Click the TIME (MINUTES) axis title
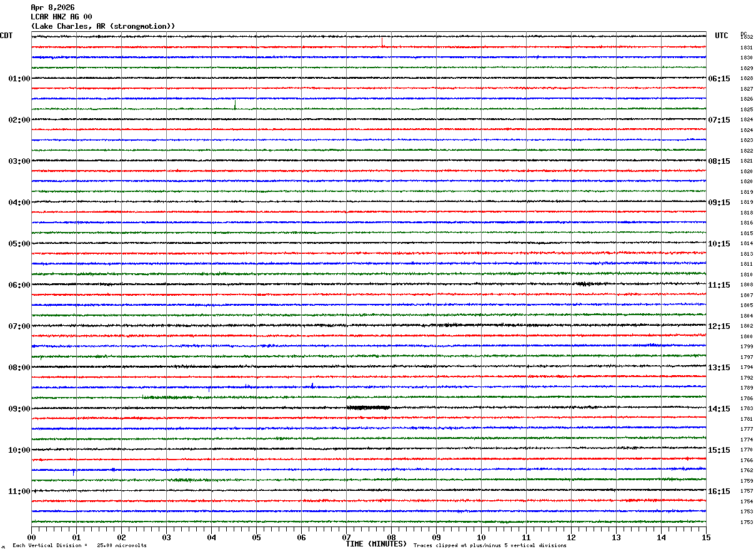756x554 pixels. (376, 544)
